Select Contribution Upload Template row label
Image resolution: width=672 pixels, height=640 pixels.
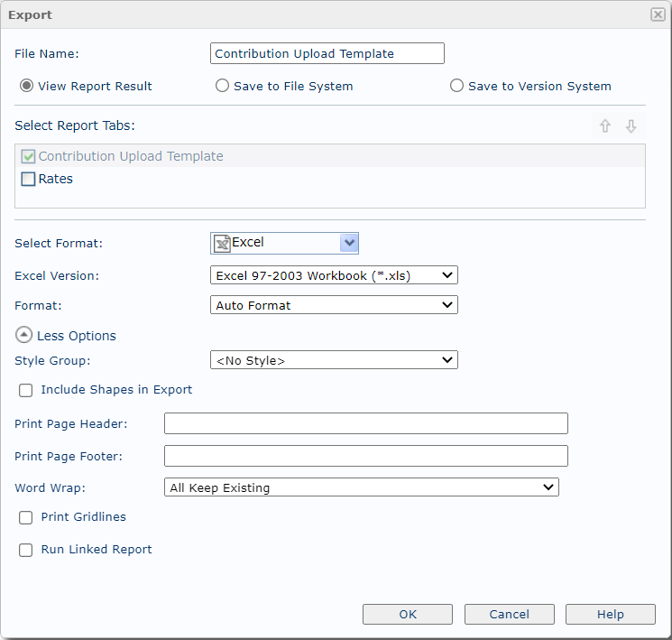click(131, 156)
